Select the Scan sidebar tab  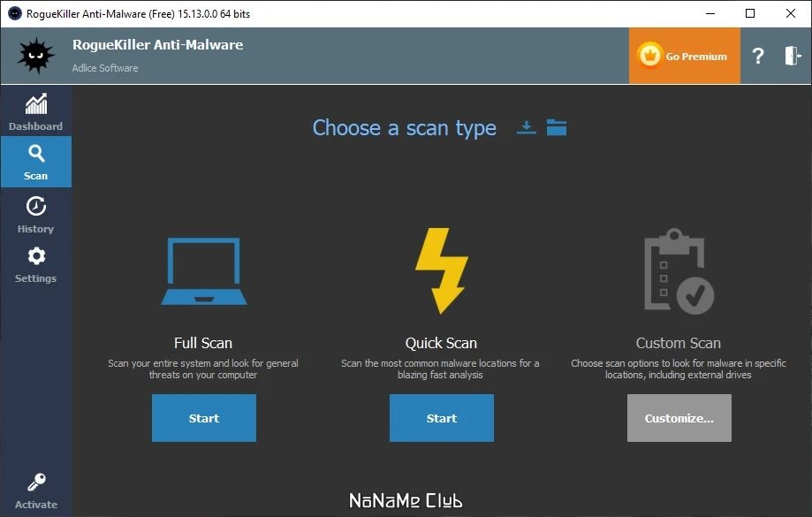tap(35, 162)
